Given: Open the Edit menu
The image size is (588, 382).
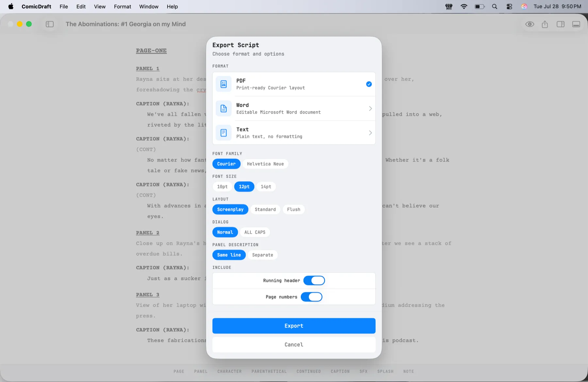Looking at the screenshot, I should 81,7.
